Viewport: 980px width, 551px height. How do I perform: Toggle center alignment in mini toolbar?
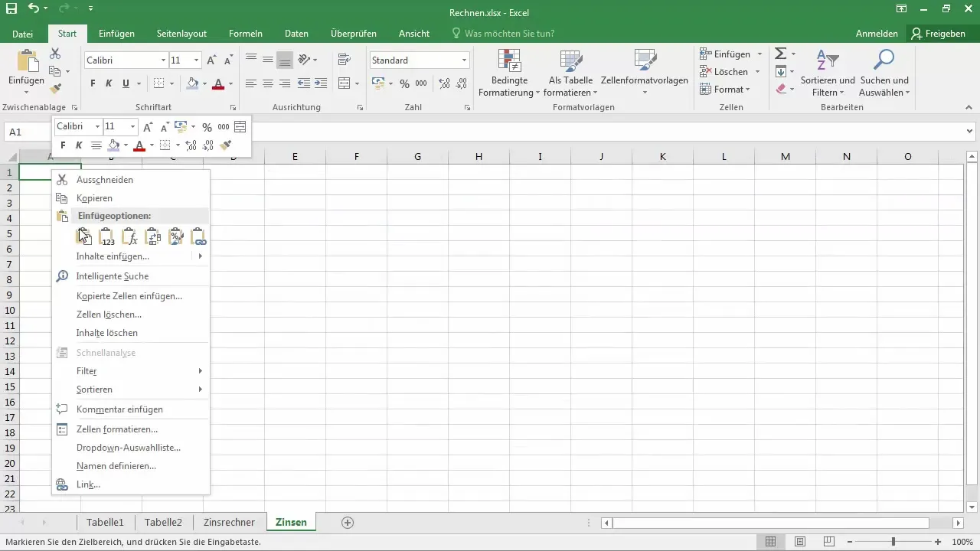pos(96,145)
